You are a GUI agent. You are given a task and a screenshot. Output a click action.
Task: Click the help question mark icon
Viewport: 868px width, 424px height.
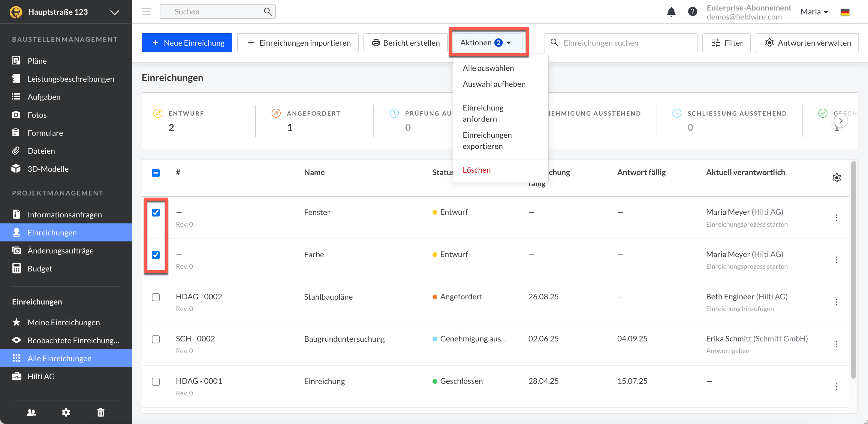tap(692, 12)
